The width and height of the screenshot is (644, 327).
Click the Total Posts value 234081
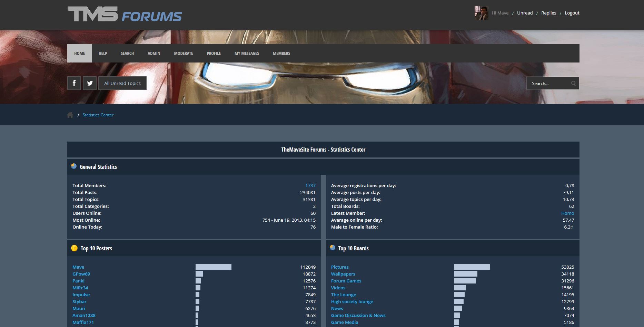(x=308, y=192)
